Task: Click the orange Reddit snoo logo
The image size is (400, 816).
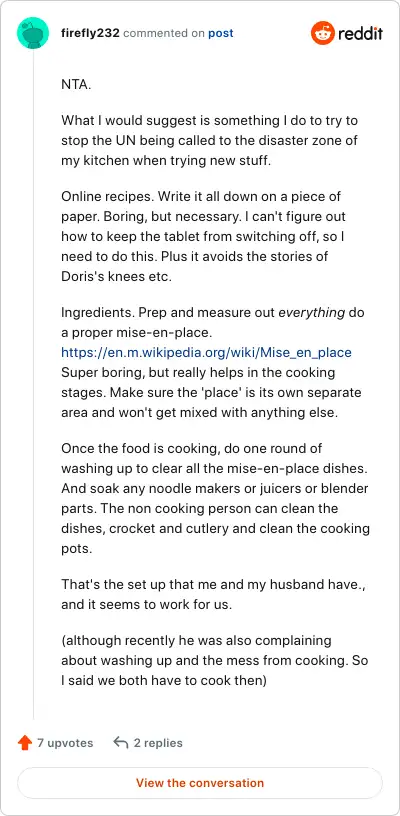Action: [x=322, y=33]
